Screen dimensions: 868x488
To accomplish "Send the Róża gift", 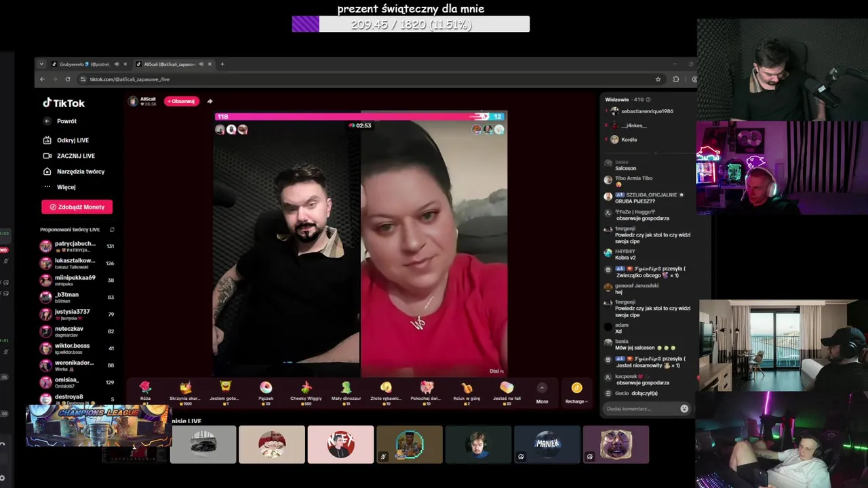I will pos(145,391).
